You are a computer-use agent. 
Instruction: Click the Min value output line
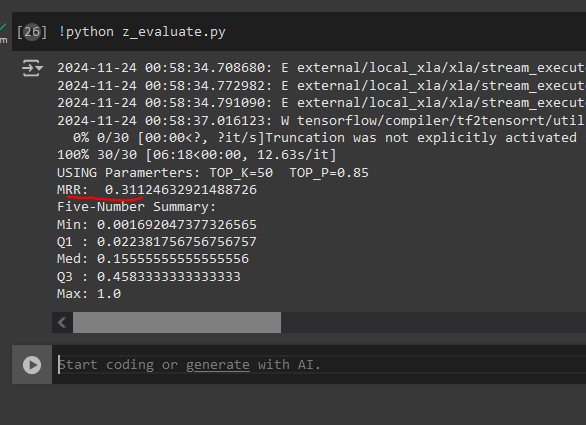[157, 224]
